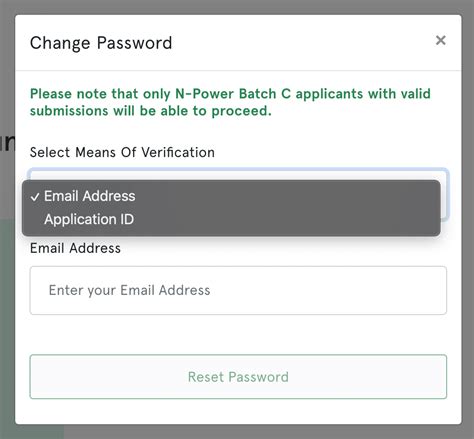
Task: Click the empty area below Reset Password
Action: coord(238,411)
